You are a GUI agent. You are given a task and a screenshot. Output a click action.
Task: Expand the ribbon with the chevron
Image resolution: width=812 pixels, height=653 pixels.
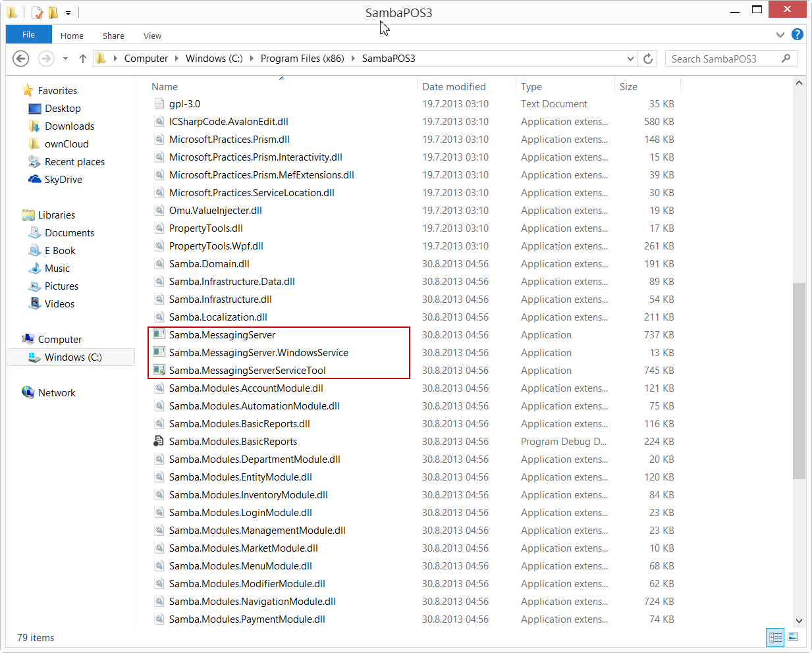coord(780,35)
